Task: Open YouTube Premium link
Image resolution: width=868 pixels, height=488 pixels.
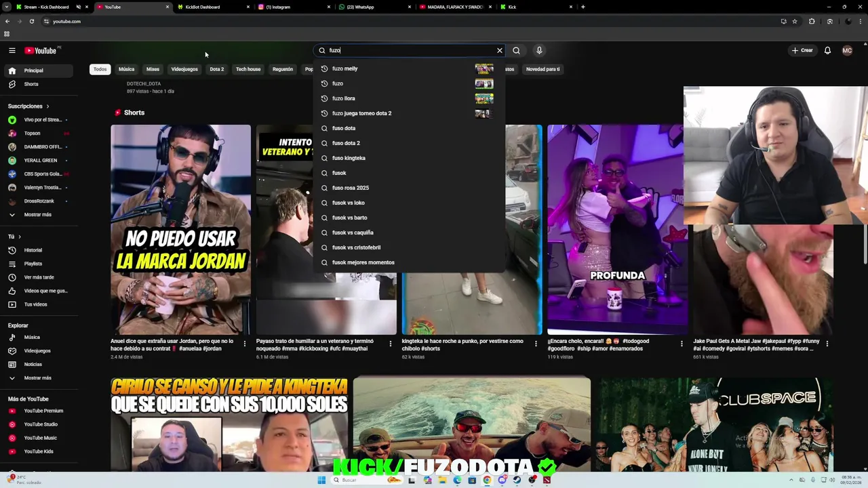Action: pyautogui.click(x=39, y=411)
